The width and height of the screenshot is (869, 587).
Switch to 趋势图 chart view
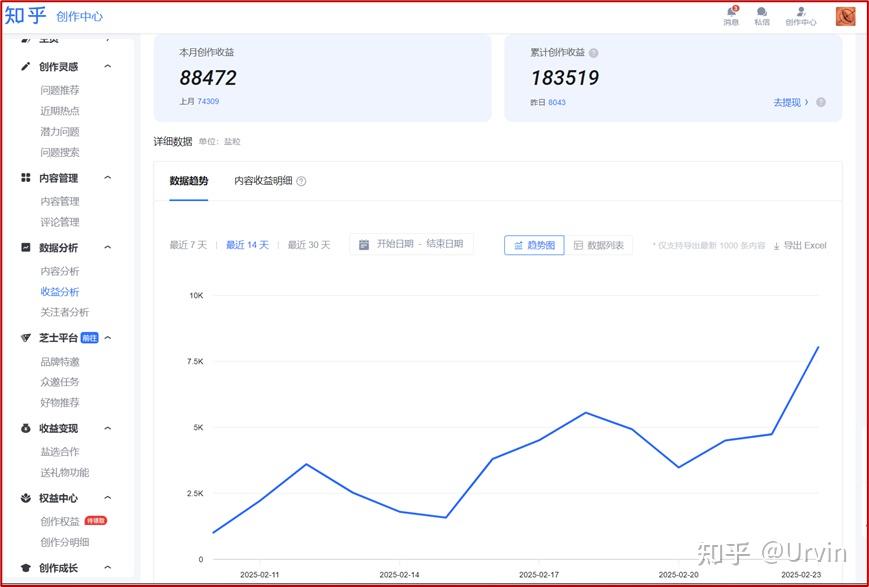[x=534, y=245]
